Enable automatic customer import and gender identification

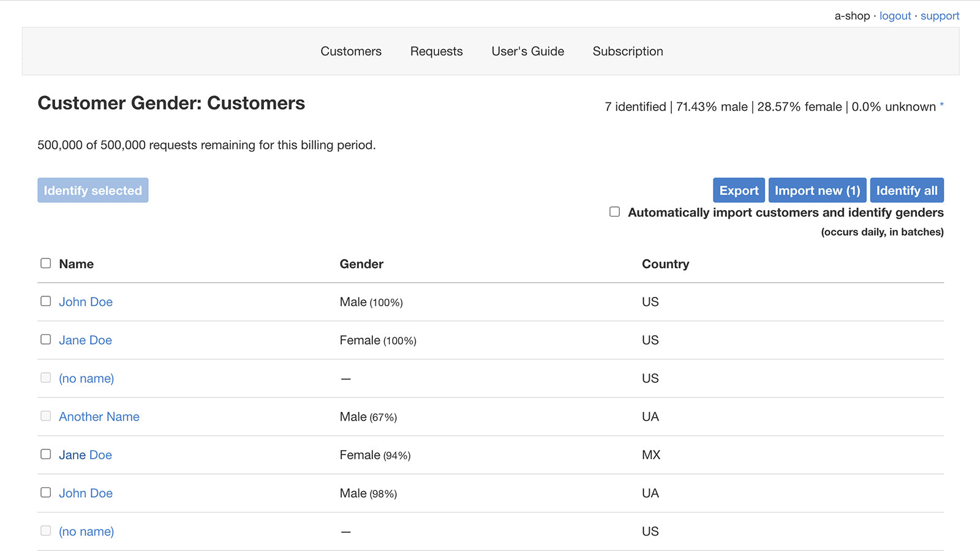[614, 212]
